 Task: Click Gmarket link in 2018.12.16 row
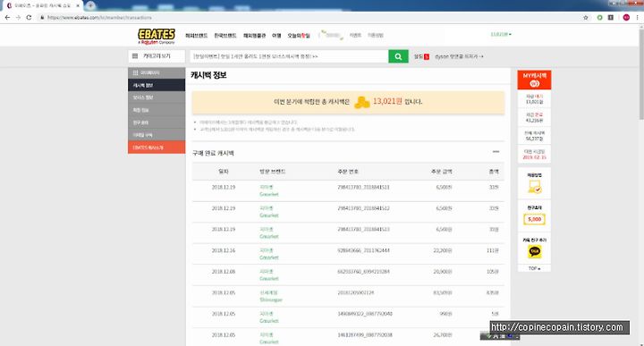[269, 257]
